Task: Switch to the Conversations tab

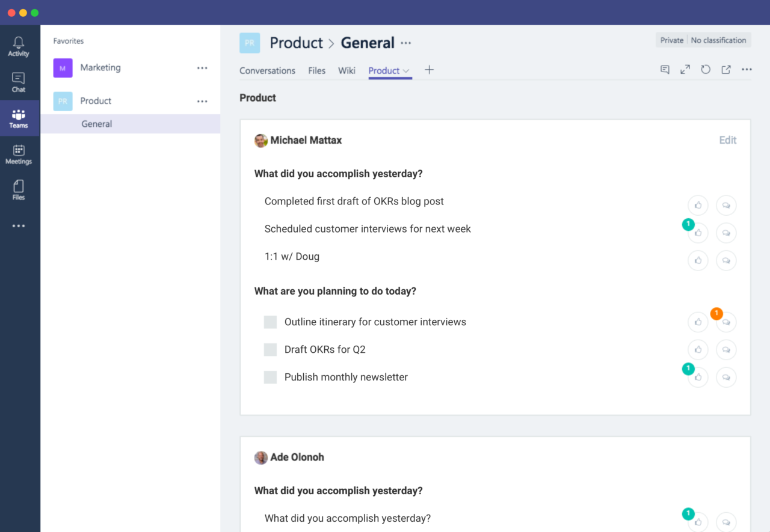Action: click(267, 70)
